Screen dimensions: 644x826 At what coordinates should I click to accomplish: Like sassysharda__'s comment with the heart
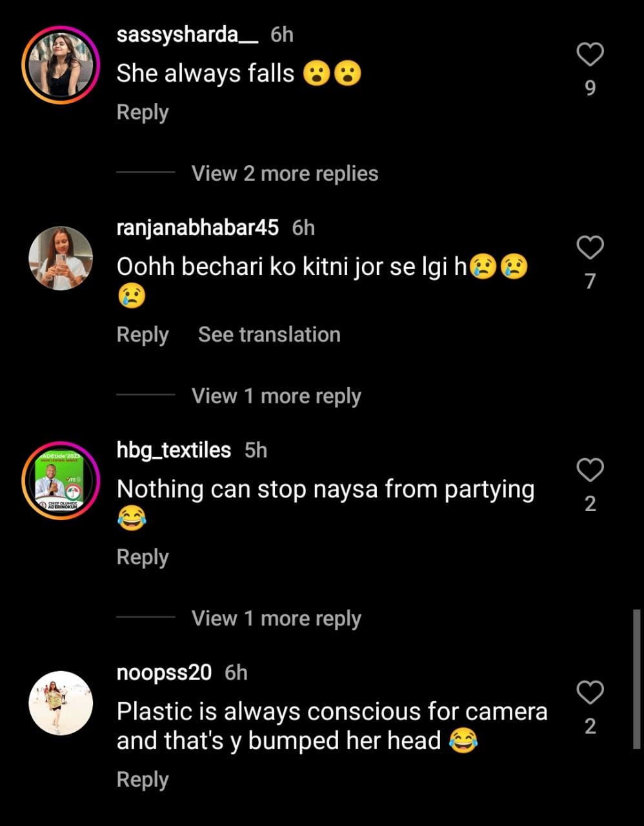point(590,55)
